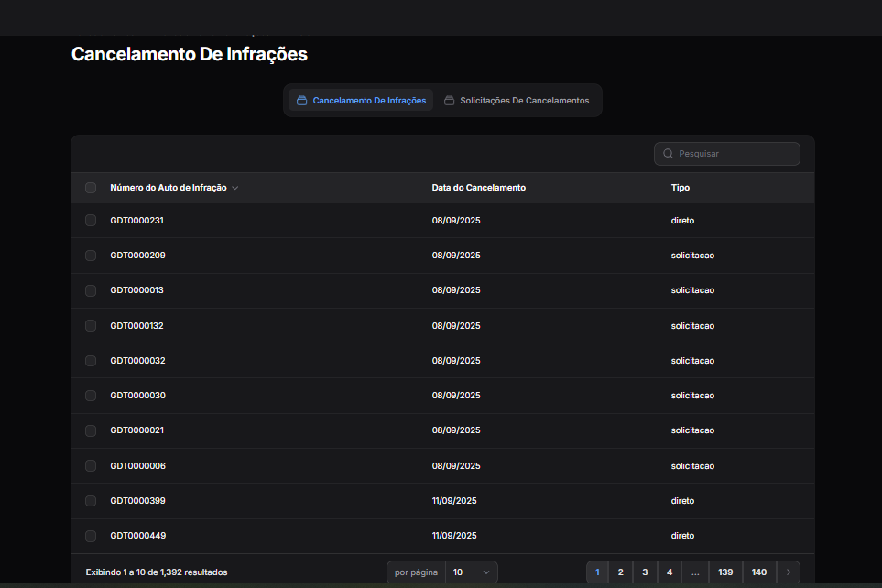882x588 pixels.
Task: Navigate to page 4
Action: (670, 572)
